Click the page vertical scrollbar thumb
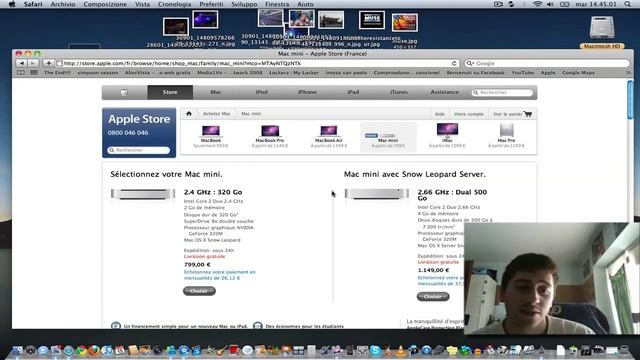 tap(630, 100)
